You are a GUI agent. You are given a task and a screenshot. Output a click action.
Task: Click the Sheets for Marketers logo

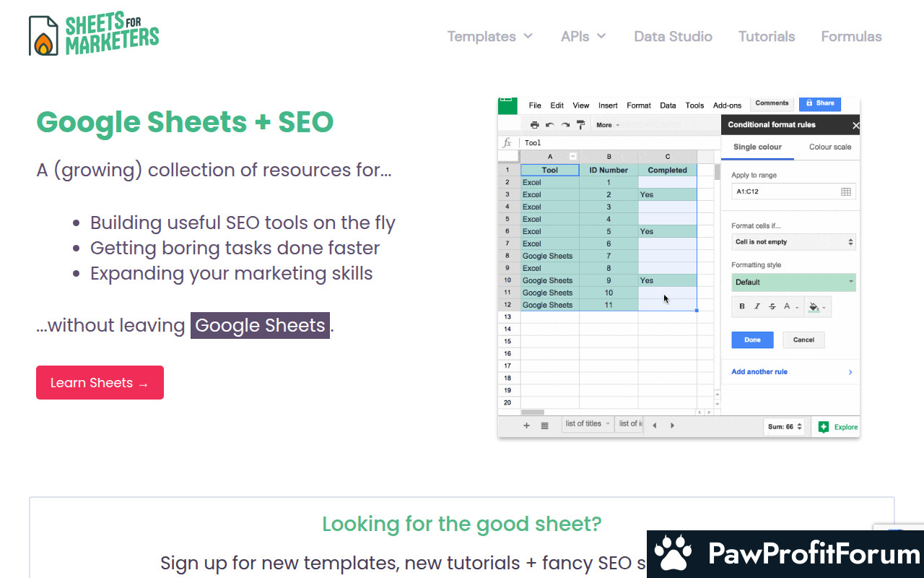click(94, 35)
